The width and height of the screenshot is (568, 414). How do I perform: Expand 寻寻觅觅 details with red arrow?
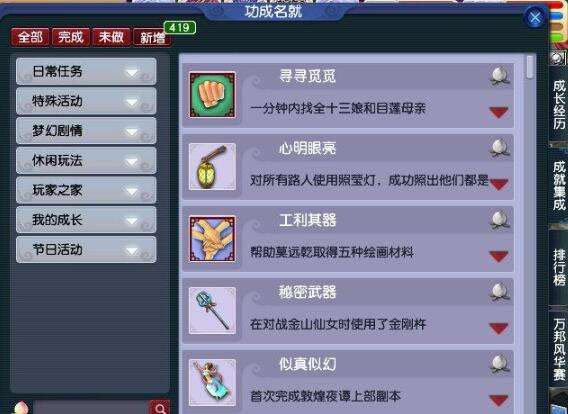point(499,112)
